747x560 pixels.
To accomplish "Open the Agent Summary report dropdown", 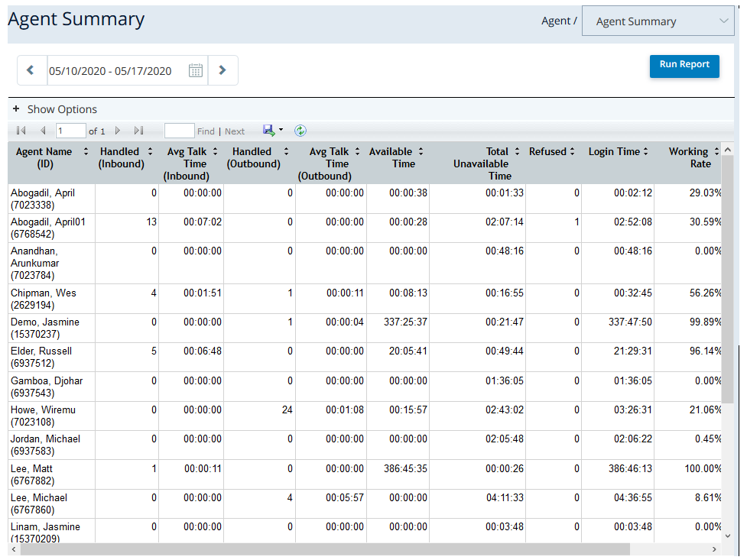I will [x=658, y=21].
